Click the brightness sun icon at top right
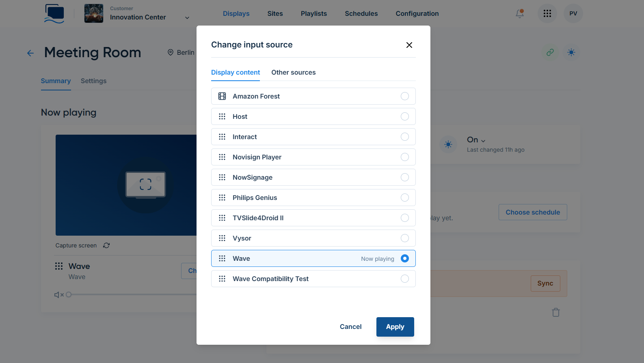 coord(571,52)
